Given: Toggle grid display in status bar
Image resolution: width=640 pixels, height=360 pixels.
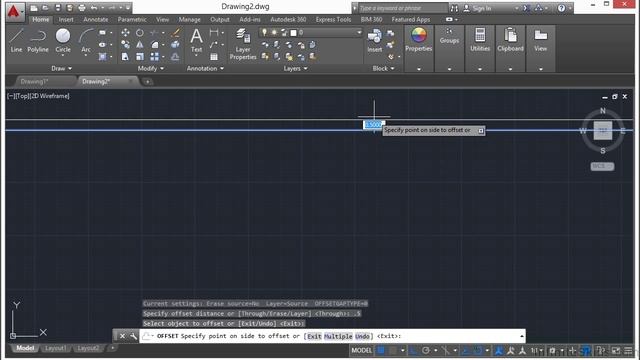Looking at the screenshot, I should click(380, 350).
